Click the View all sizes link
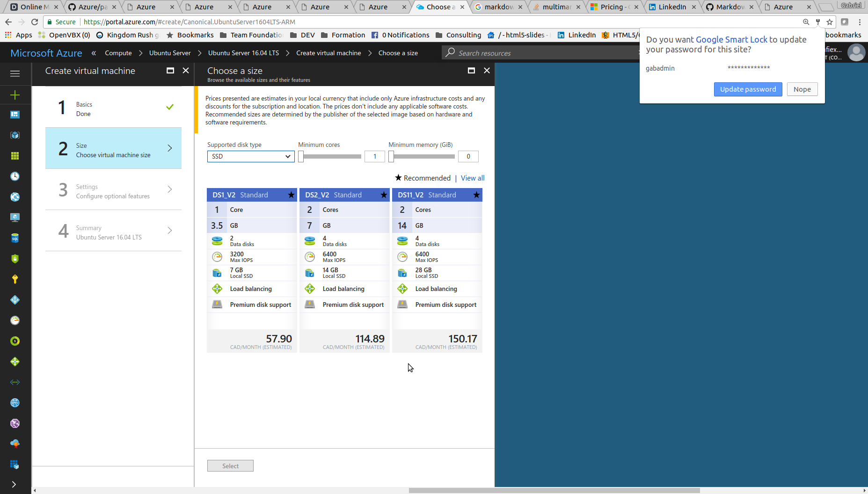Viewport: 868px width, 494px height. (x=472, y=178)
